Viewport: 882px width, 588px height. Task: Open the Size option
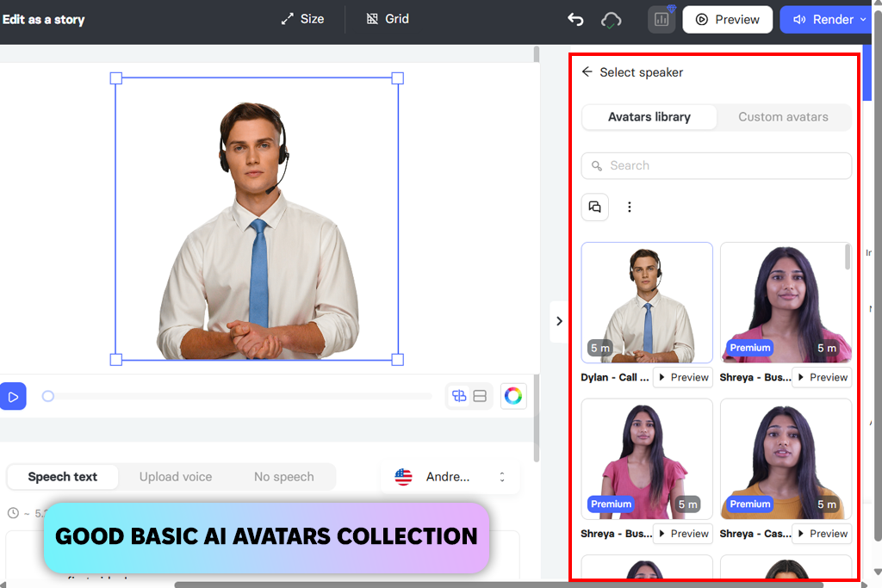click(302, 19)
